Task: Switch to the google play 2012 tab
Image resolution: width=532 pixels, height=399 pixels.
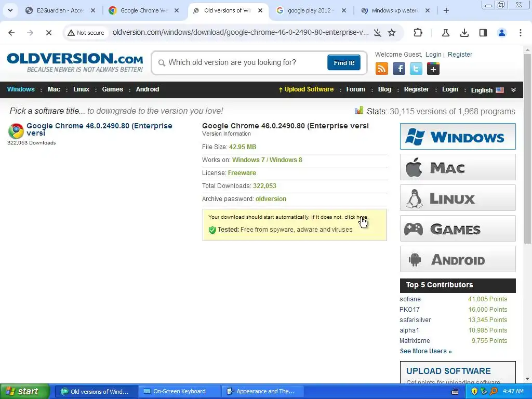Action: pyautogui.click(x=311, y=10)
